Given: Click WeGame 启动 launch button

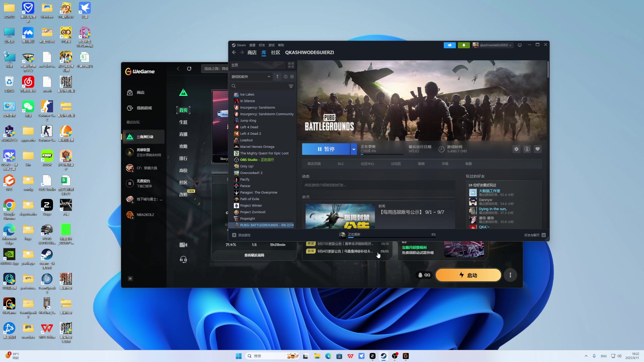Looking at the screenshot, I should click(468, 275).
